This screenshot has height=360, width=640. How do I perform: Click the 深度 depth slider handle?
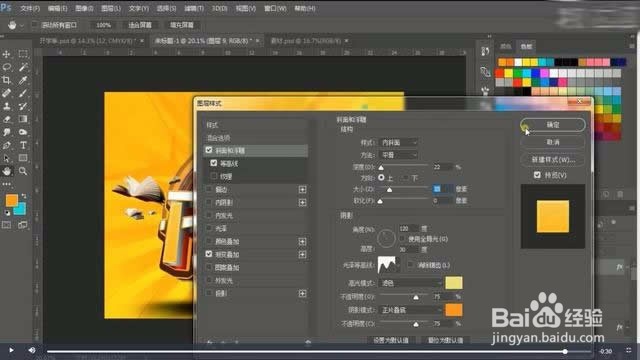tap(381, 168)
